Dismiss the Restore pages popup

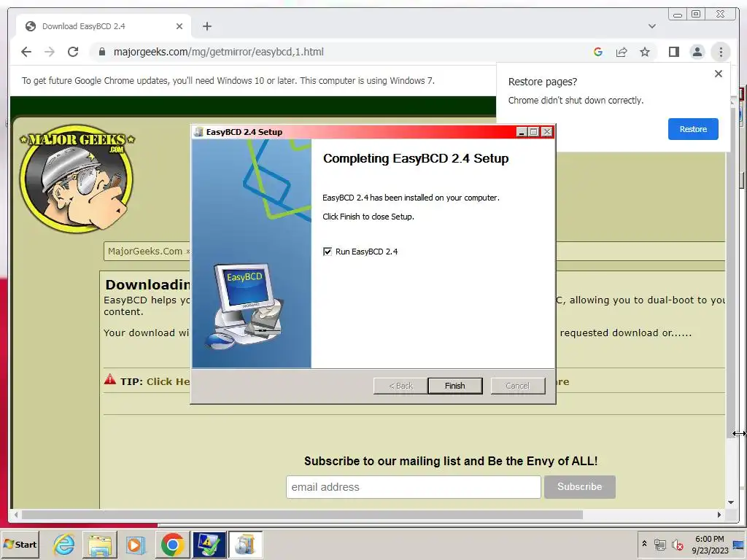719,74
